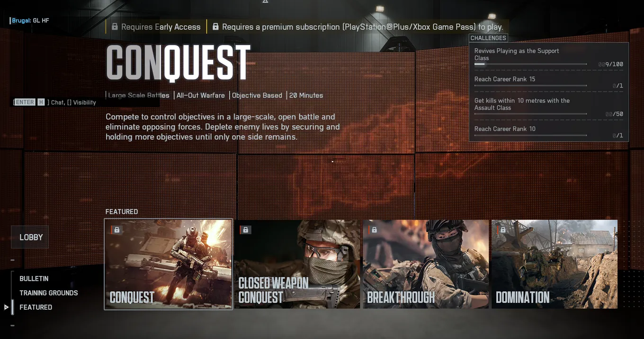Choose the Closed Weapon Conquest mode card
The width and height of the screenshot is (644, 339).
point(297,264)
